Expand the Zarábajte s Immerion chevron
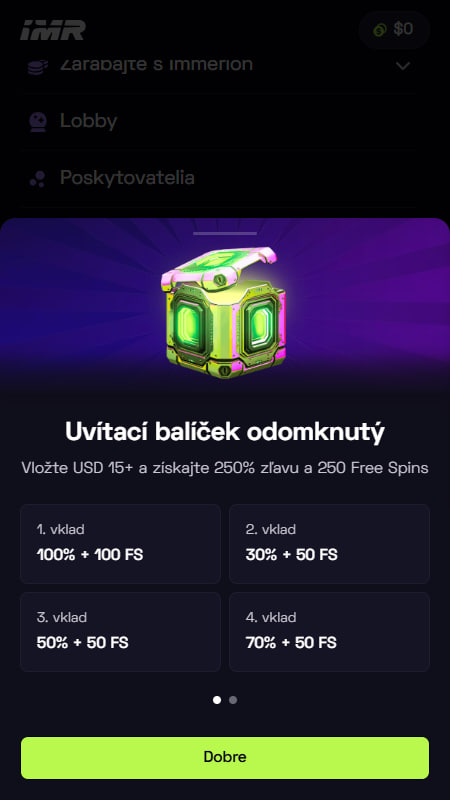450x800 pixels. tap(403, 66)
